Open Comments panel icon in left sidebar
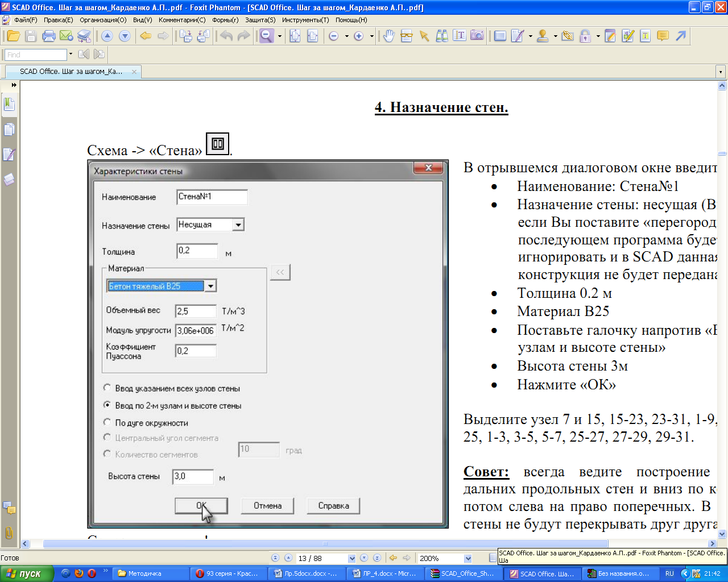 click(x=9, y=507)
